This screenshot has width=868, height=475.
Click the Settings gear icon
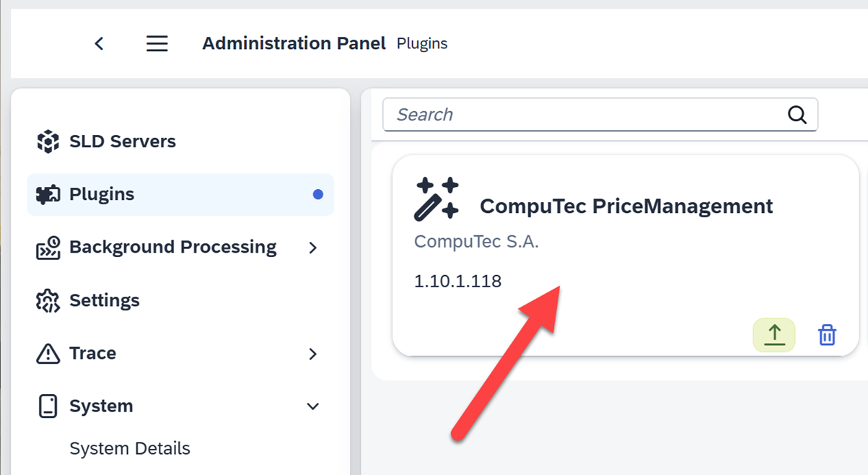[48, 300]
